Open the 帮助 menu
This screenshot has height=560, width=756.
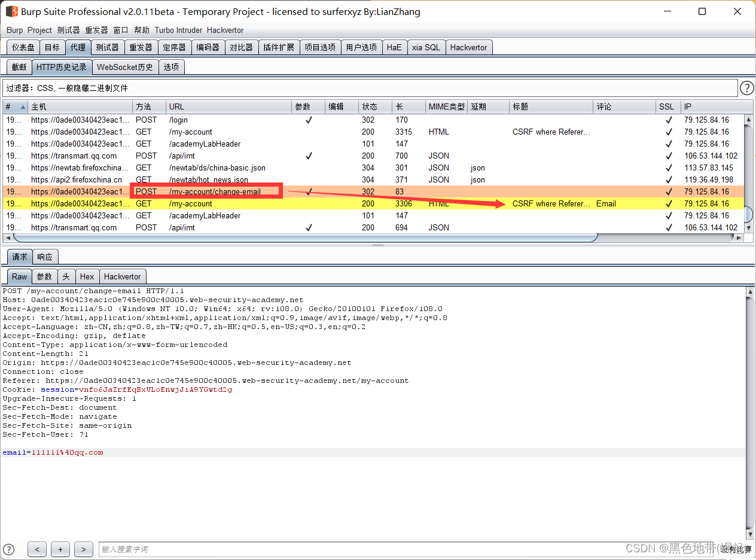click(142, 30)
